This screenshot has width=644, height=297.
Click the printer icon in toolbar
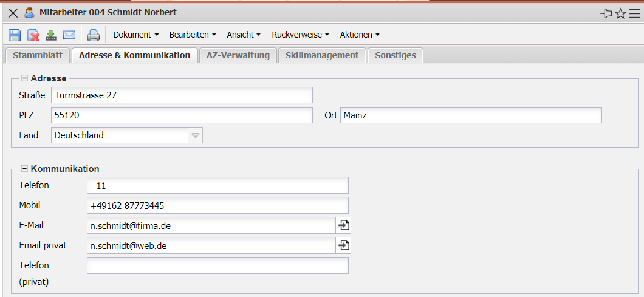93,35
